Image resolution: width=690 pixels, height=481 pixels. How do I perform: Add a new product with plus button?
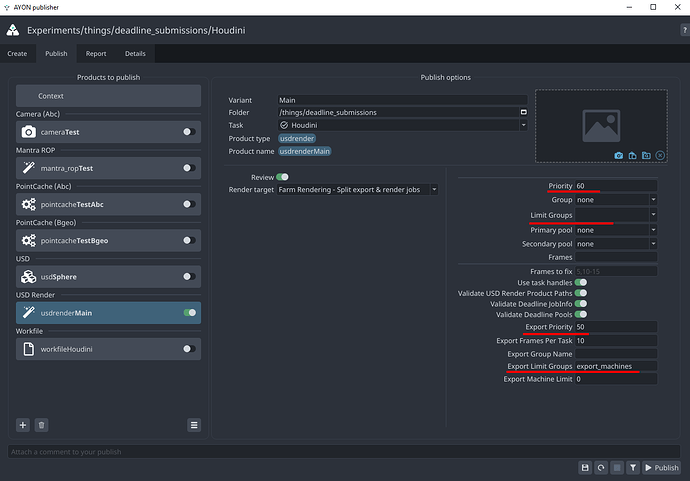[23, 425]
